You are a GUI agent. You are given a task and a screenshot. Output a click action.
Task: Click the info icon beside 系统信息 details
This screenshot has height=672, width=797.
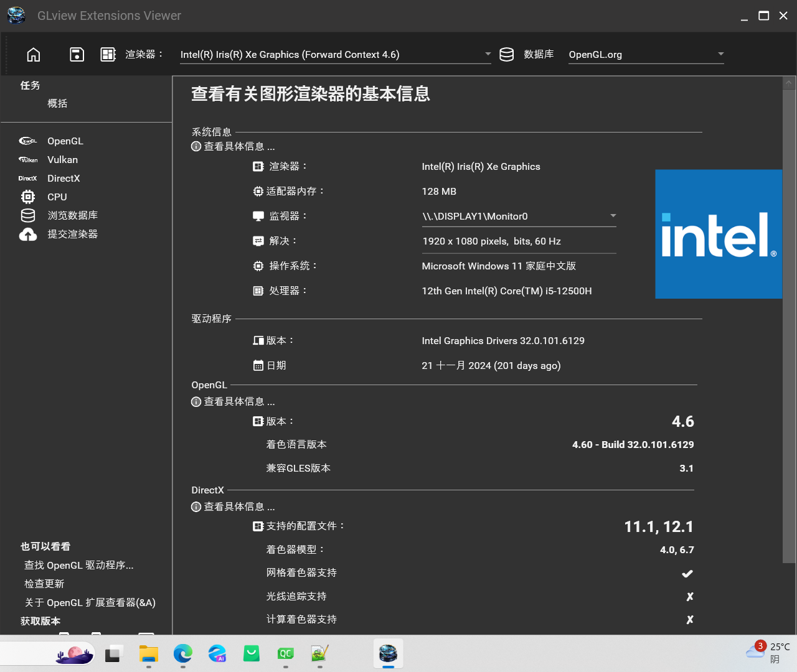(x=196, y=147)
